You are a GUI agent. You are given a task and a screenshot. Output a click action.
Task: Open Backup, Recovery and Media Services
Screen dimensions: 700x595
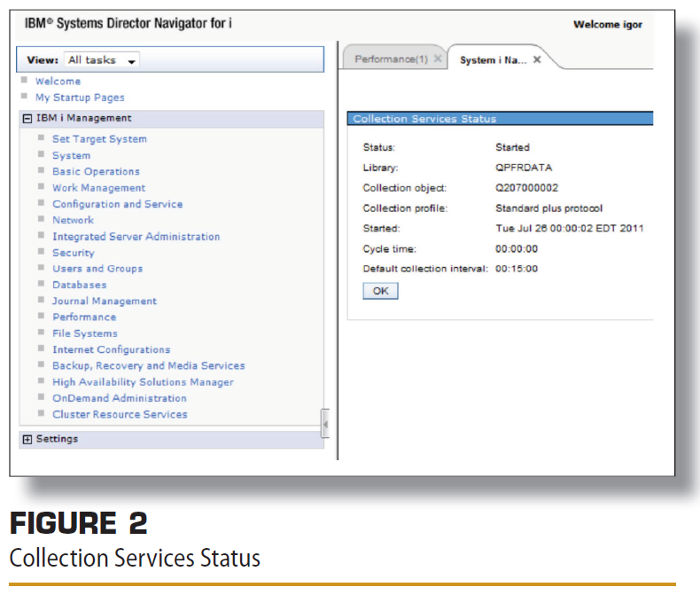click(x=149, y=366)
